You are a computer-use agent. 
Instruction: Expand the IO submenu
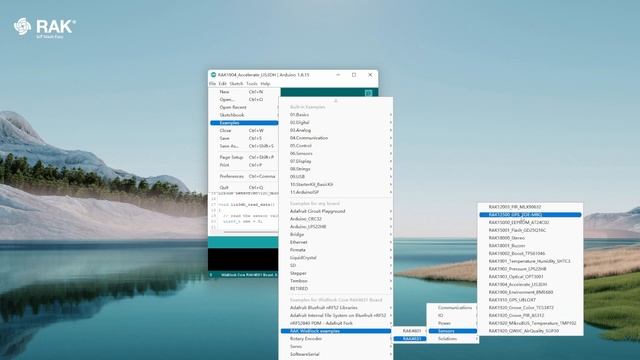coord(453,316)
